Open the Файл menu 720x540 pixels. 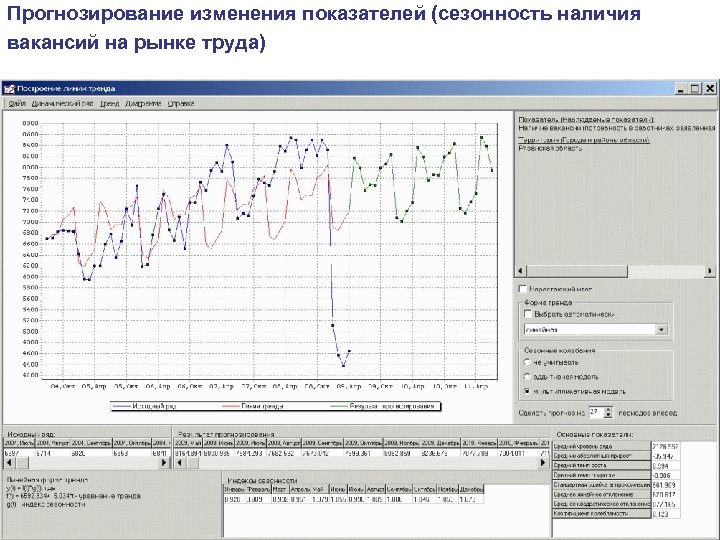(x=17, y=104)
